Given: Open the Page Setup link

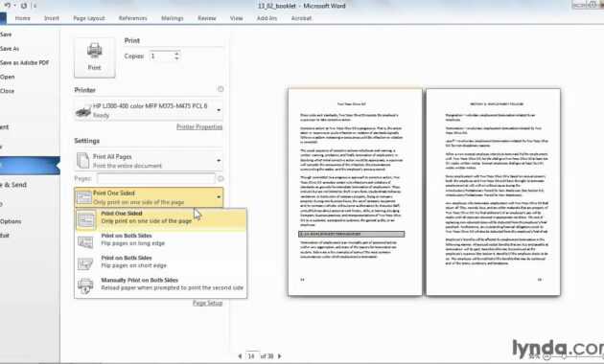Looking at the screenshot, I should 208,304.
